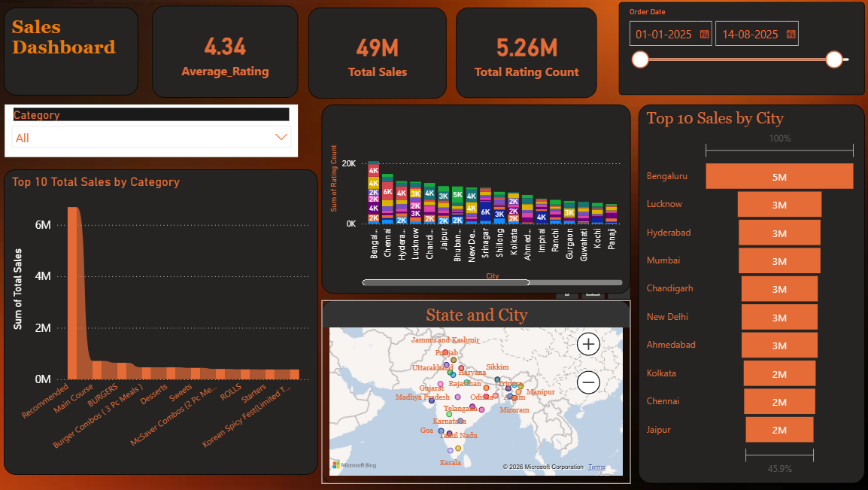Viewport: 868px width, 490px height.
Task: Click the Microsoft Bing logo on map
Action: pos(354,465)
